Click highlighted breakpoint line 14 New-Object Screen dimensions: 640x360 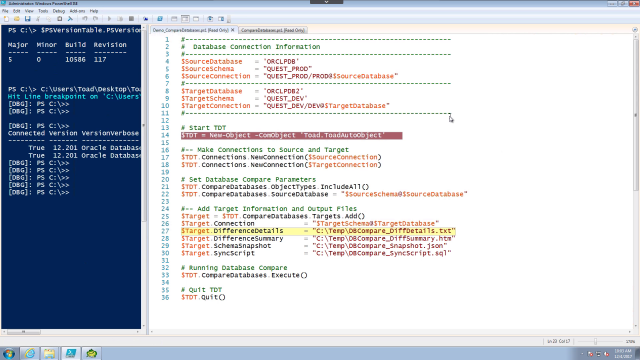click(291, 135)
